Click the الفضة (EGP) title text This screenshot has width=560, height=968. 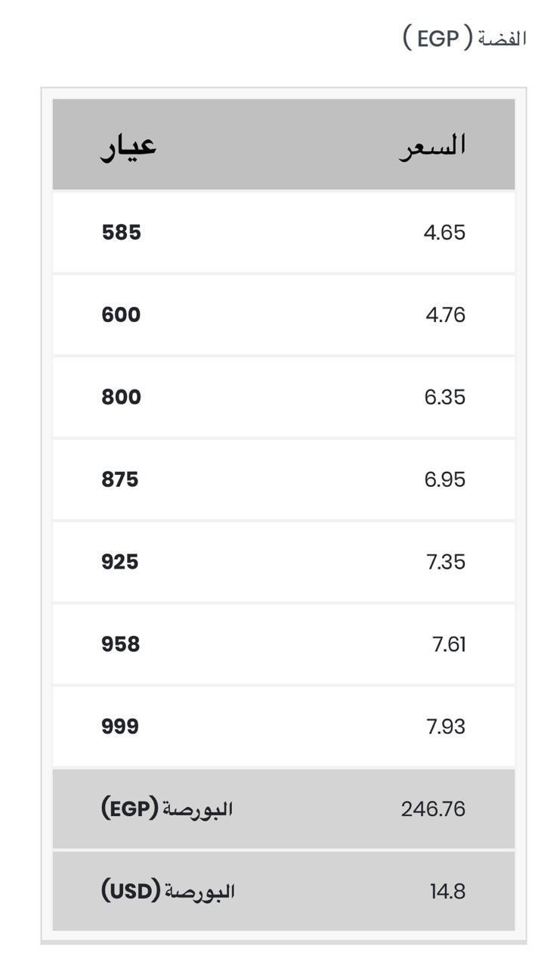(464, 38)
